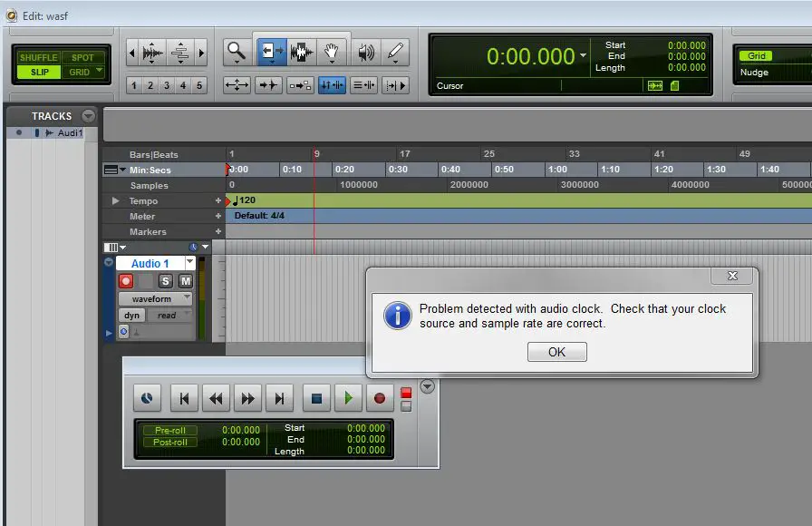812x526 pixels.
Task: Select the Scrubber speaker tool
Action: [365, 53]
